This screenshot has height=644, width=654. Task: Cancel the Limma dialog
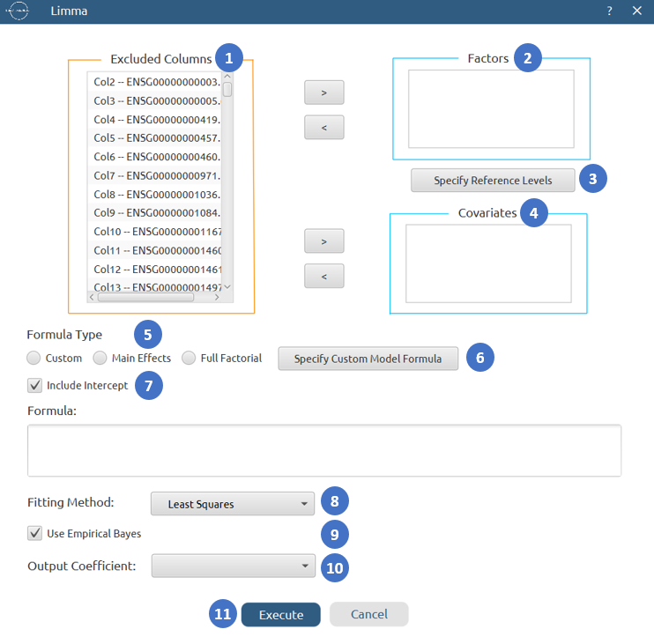(x=369, y=614)
